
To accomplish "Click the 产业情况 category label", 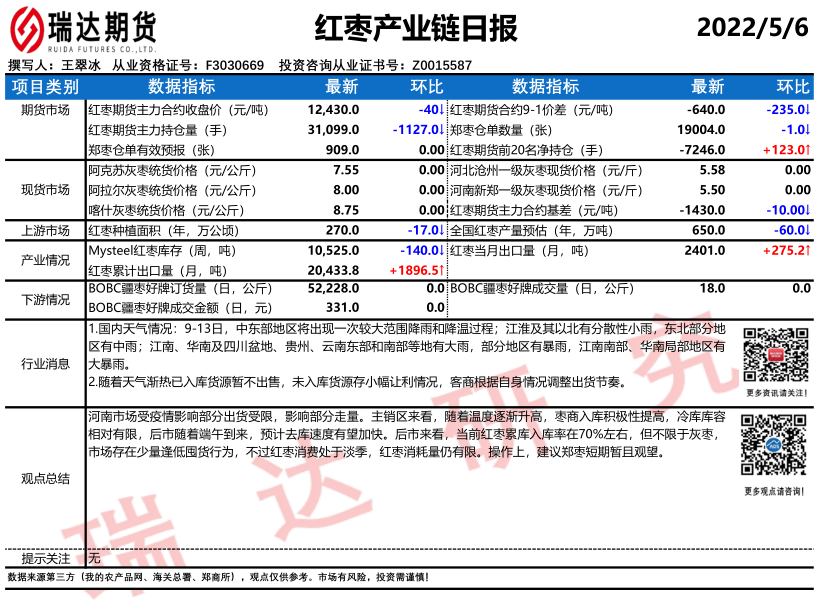I will tap(45, 260).
